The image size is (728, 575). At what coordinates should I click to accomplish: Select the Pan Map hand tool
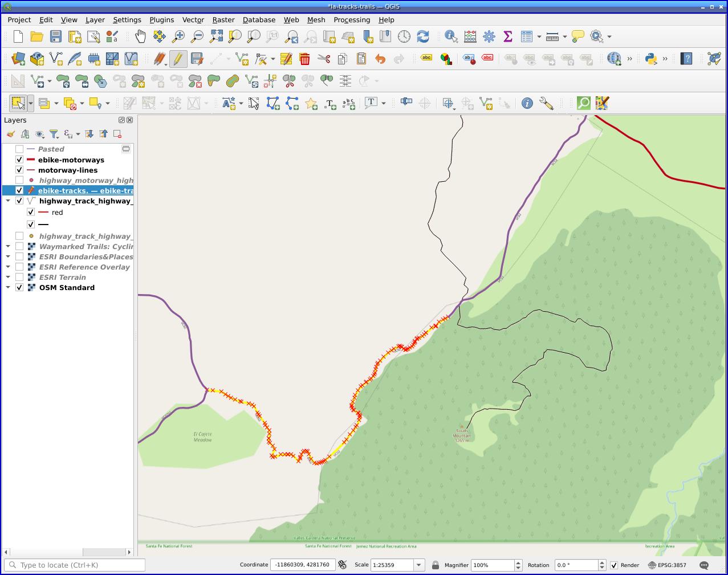pyautogui.click(x=140, y=37)
